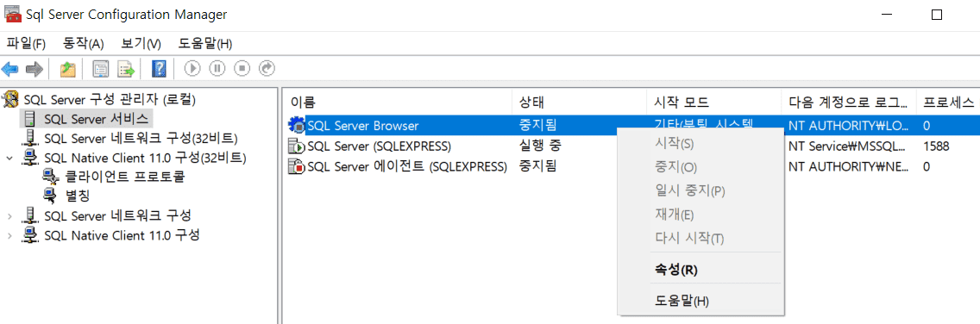Click the Pause service toolbar icon
This screenshot has width=980, height=324.
217,69
